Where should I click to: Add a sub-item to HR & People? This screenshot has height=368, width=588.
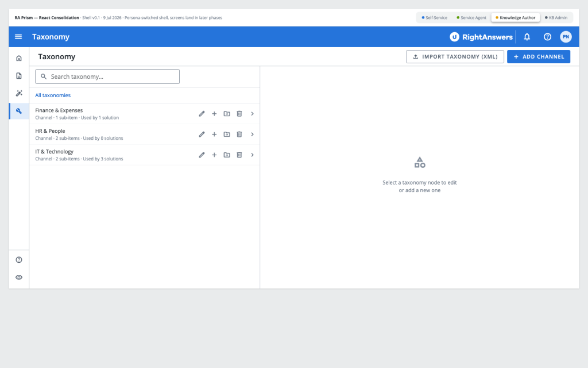coord(214,135)
